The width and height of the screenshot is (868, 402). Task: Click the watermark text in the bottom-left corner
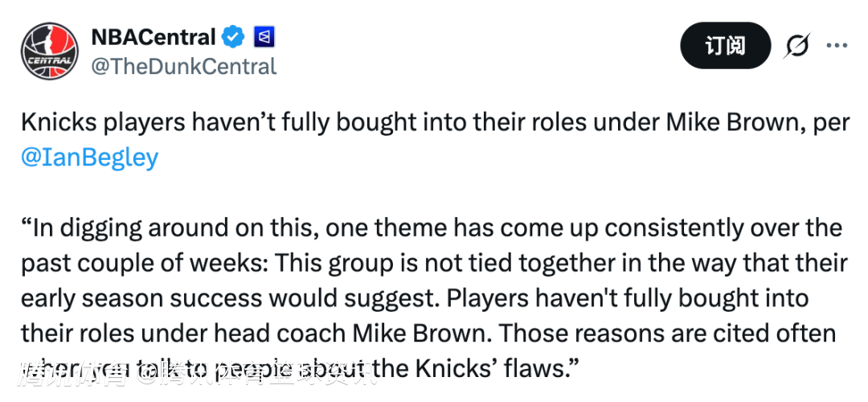tap(193, 372)
